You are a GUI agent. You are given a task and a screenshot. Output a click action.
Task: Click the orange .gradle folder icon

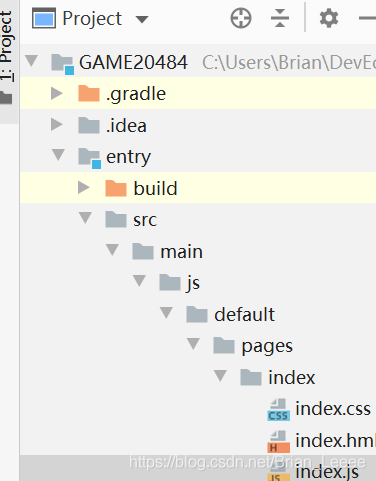click(x=89, y=93)
